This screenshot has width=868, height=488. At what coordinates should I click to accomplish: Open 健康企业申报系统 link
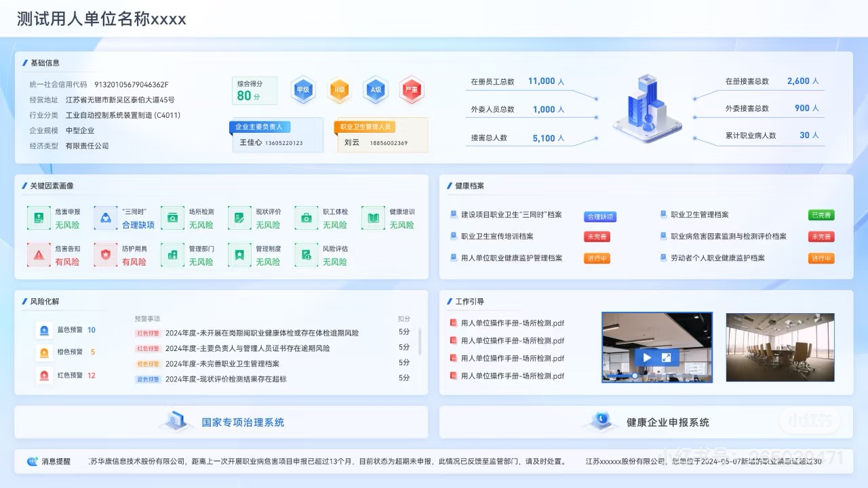[668, 422]
